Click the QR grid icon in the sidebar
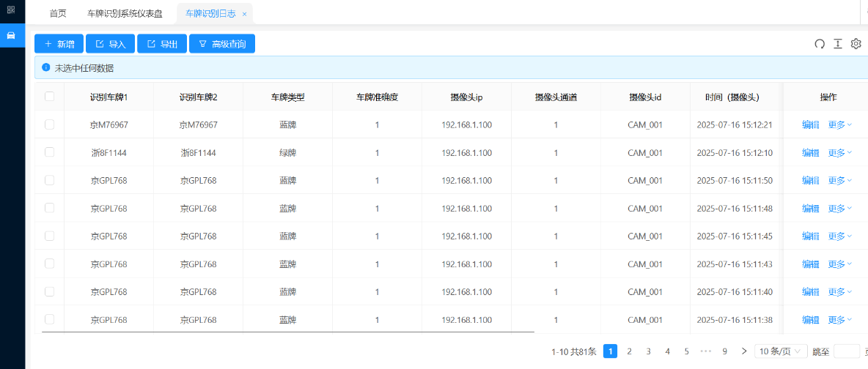Viewport: 868px width, 369px height. pyautogui.click(x=11, y=10)
